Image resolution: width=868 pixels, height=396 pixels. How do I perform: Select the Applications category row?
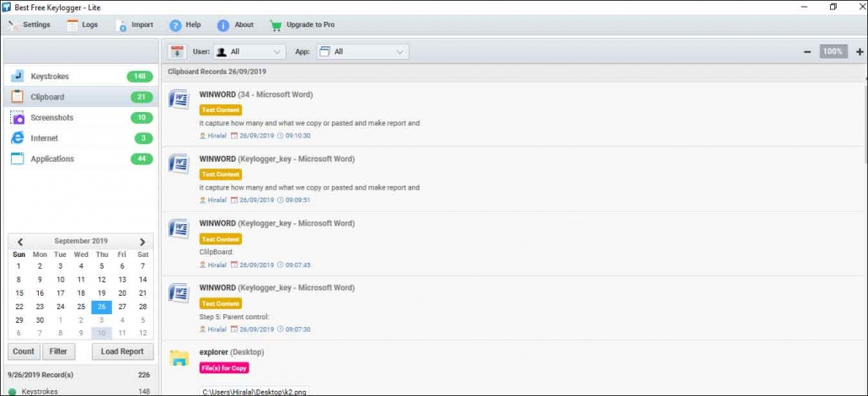81,158
